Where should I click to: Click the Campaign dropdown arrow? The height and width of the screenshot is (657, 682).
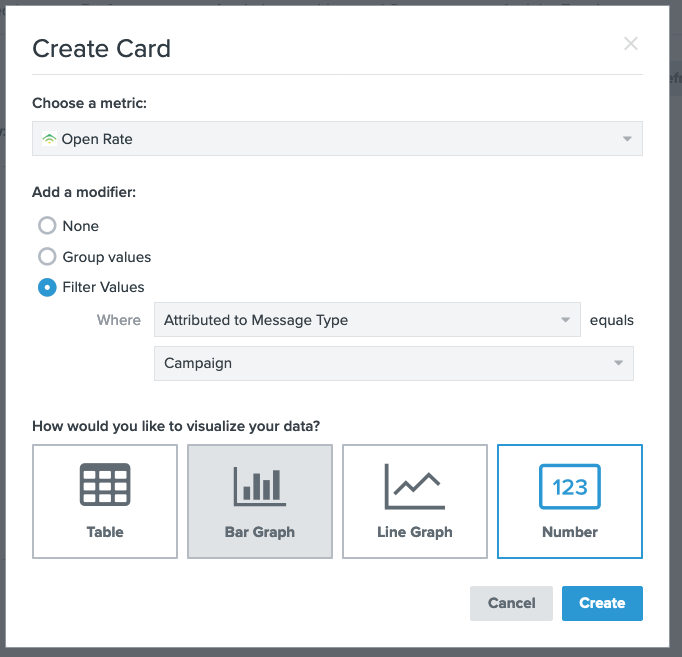click(618, 363)
